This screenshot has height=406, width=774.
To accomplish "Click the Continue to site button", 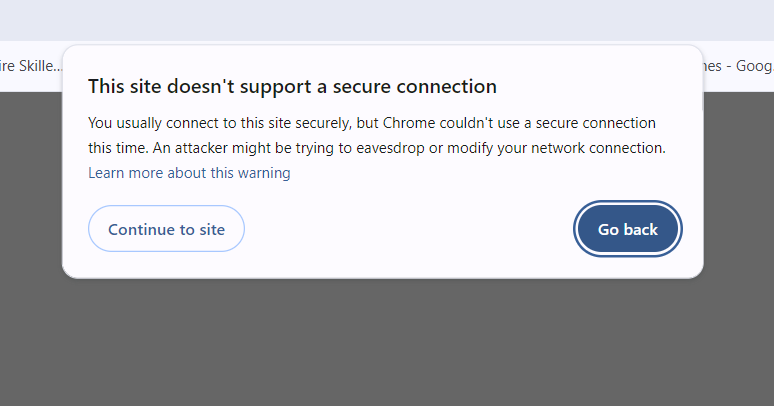I will click(x=166, y=229).
